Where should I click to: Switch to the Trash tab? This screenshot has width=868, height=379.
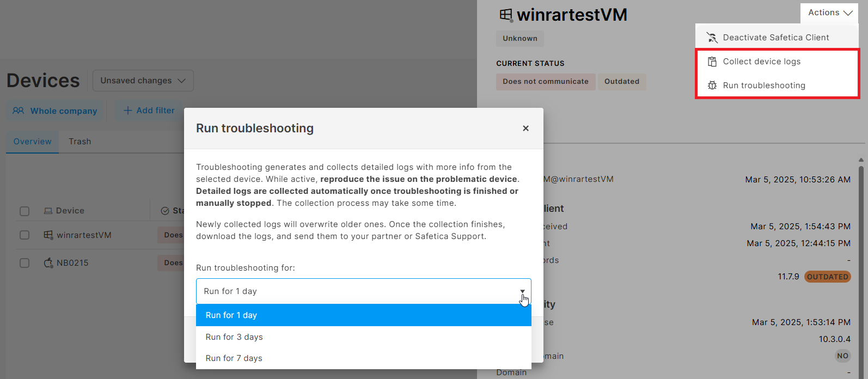point(80,142)
